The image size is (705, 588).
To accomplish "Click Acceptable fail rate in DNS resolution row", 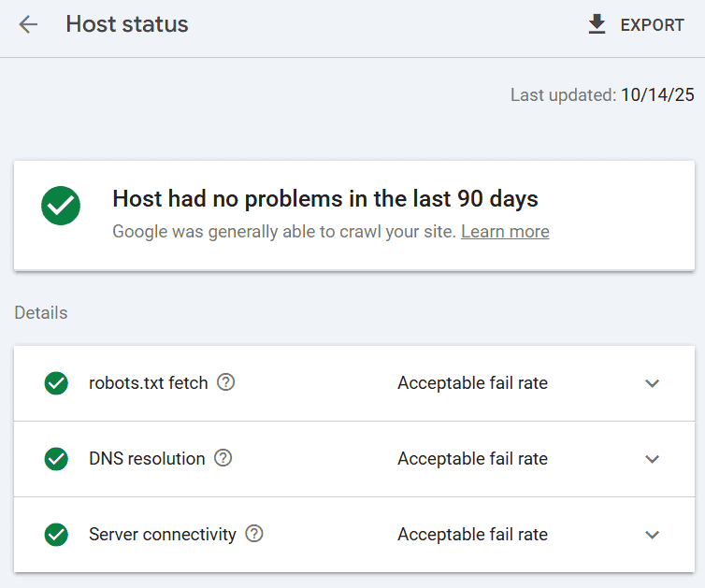I will [x=472, y=458].
